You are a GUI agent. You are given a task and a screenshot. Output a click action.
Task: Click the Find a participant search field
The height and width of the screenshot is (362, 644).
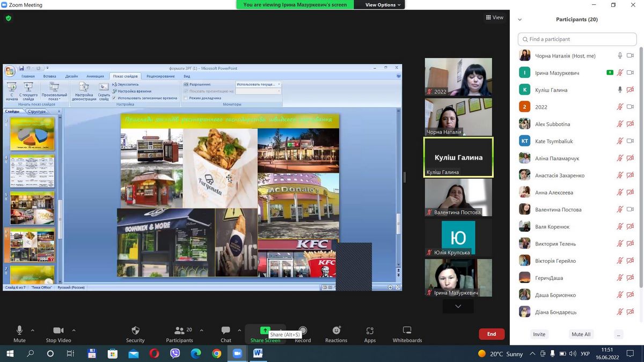(x=577, y=39)
